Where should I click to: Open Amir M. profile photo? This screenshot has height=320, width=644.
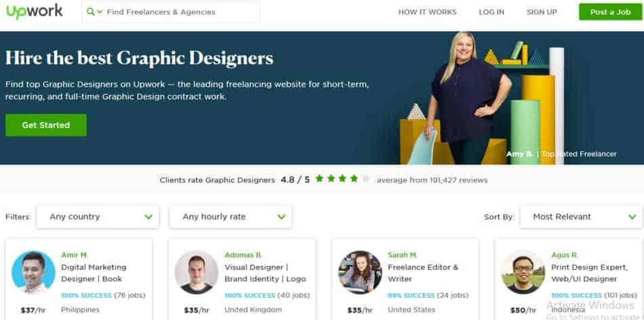click(33, 272)
